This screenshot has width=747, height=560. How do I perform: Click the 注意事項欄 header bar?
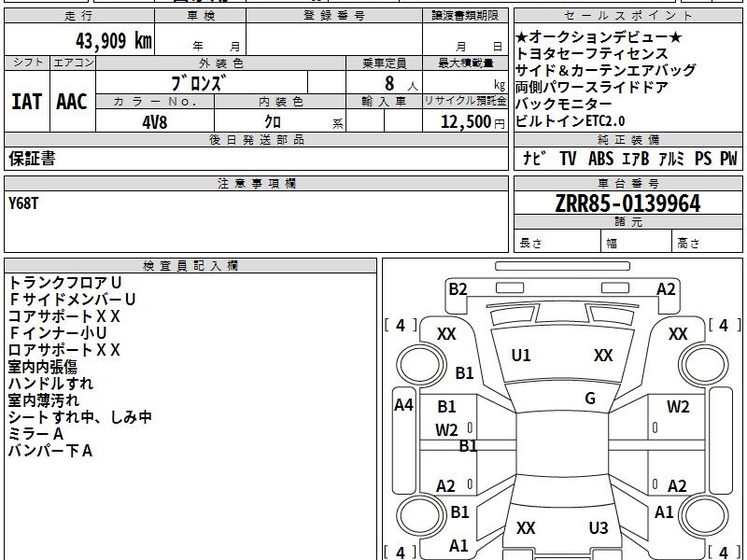(x=256, y=183)
